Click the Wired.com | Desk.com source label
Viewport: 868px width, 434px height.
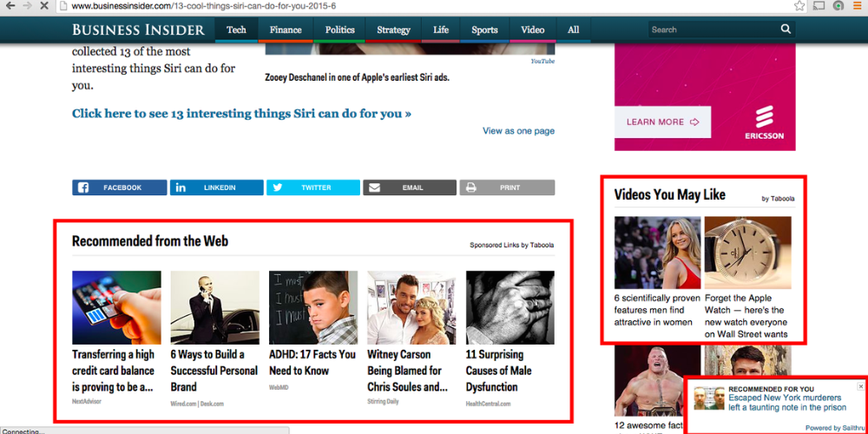197,404
